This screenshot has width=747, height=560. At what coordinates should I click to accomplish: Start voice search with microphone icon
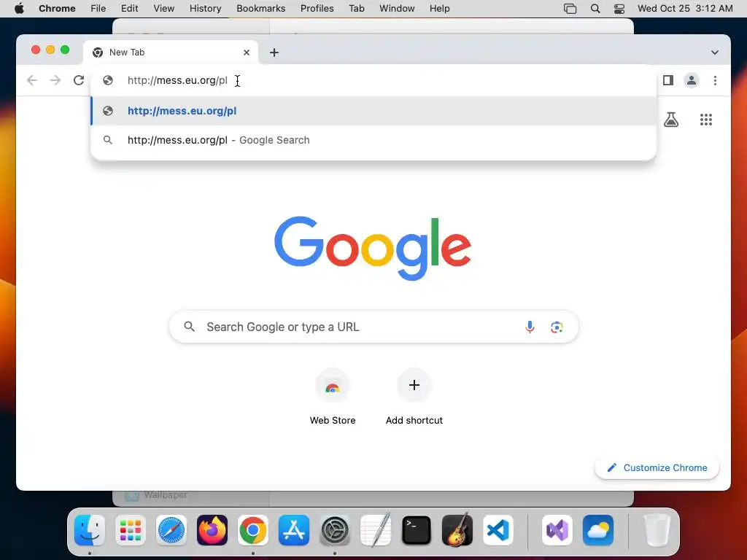(x=530, y=327)
